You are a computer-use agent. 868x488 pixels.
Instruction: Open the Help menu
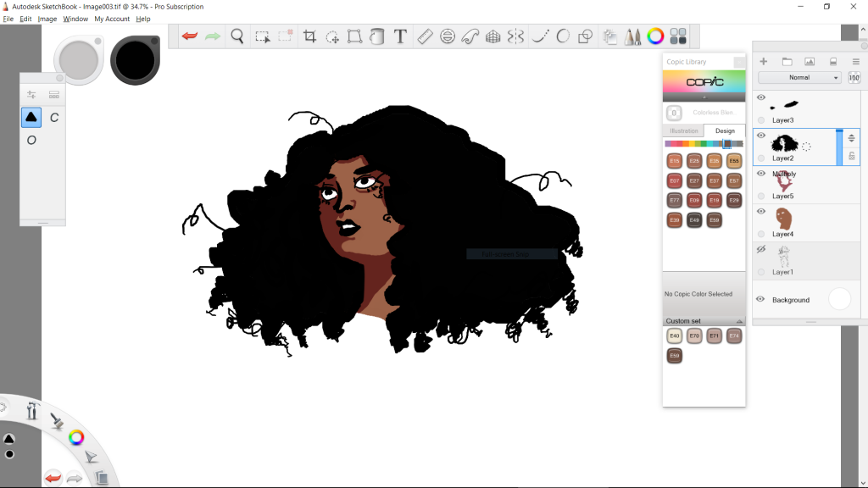click(x=142, y=19)
